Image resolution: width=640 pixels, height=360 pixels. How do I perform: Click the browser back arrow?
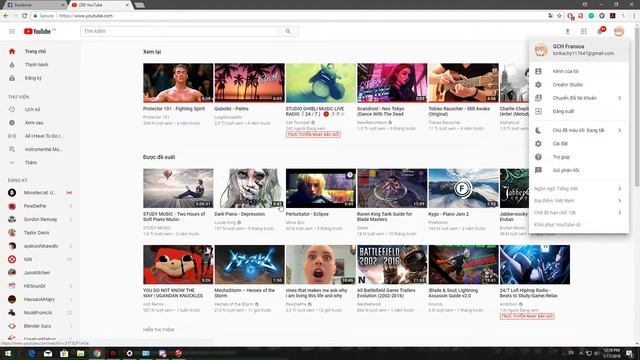(x=6, y=16)
